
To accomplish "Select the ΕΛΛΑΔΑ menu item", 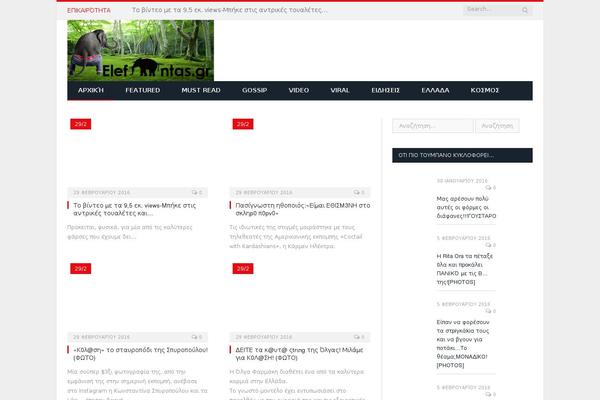I will tap(435, 90).
